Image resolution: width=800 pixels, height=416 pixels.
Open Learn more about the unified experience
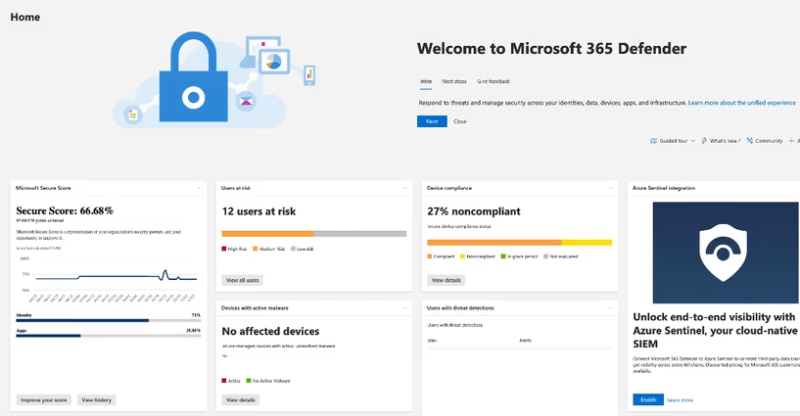click(x=741, y=103)
